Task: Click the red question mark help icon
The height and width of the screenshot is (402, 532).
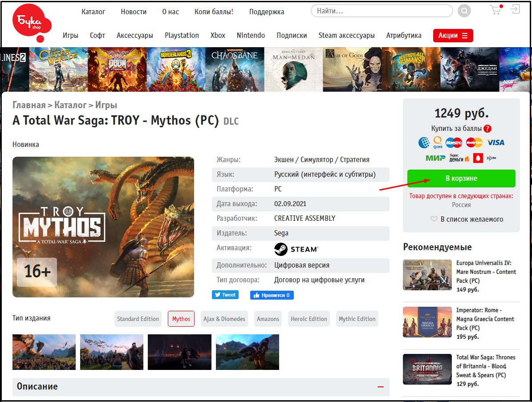Action: pyautogui.click(x=487, y=129)
